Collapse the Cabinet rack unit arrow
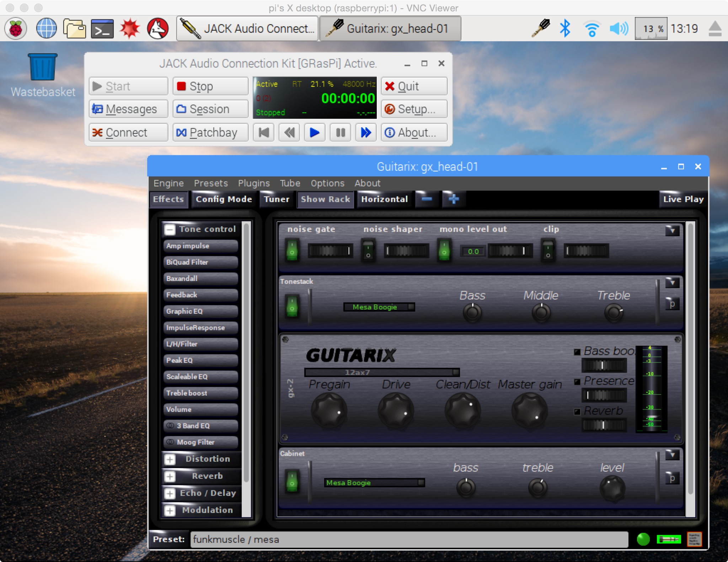The width and height of the screenshot is (728, 562). [x=672, y=455]
